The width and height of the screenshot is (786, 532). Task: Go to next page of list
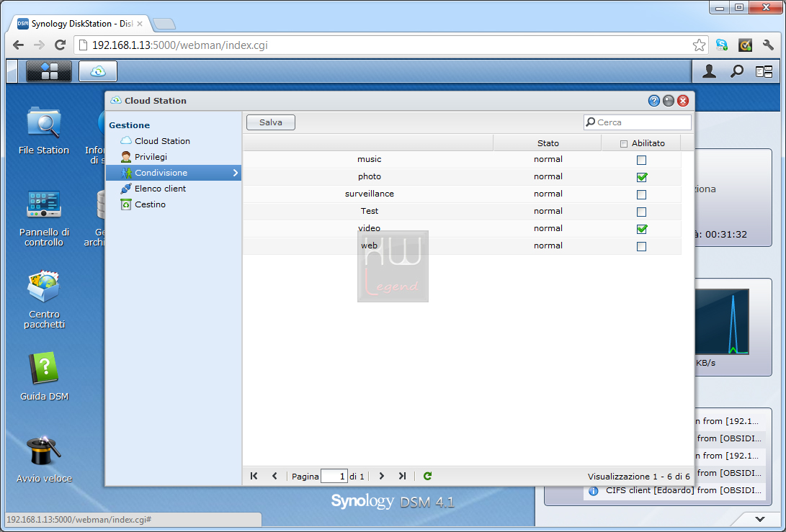coord(381,476)
